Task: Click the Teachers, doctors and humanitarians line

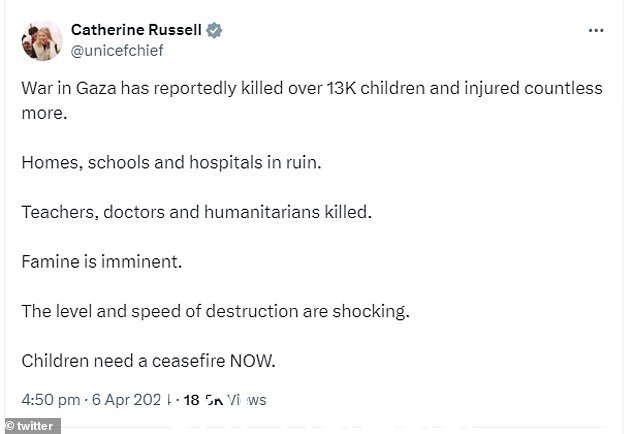Action: (197, 212)
